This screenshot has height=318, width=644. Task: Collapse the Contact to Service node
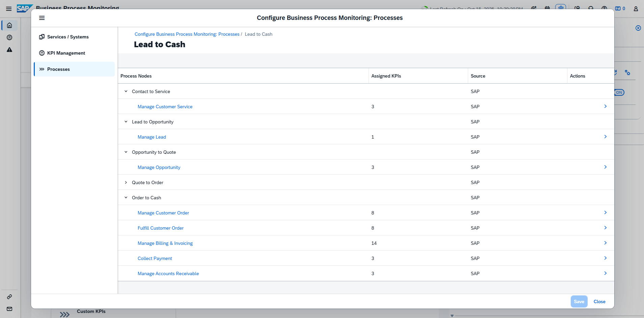[126, 91]
